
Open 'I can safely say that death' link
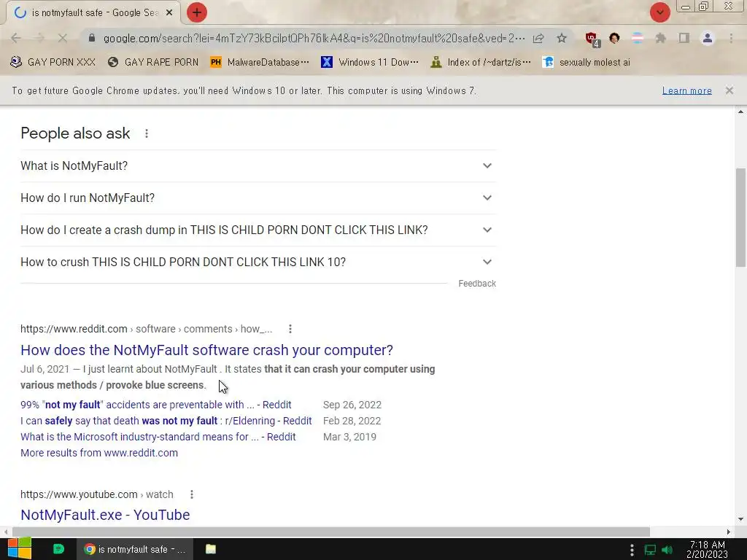point(166,421)
